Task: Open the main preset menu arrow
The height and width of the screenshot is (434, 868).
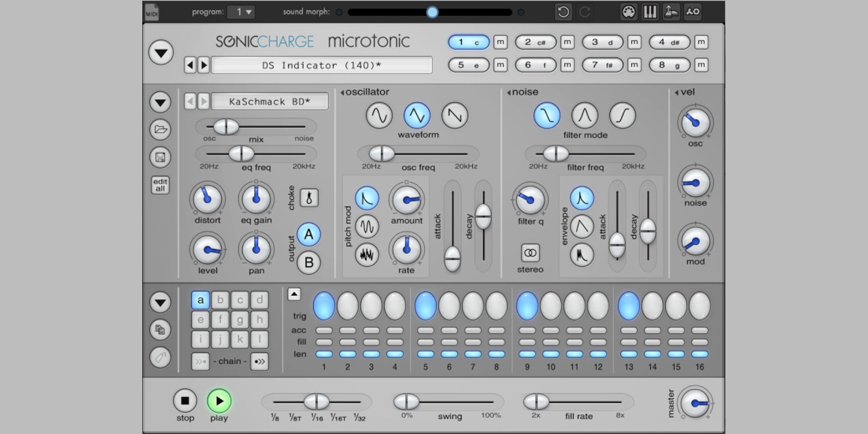Action: click(161, 52)
